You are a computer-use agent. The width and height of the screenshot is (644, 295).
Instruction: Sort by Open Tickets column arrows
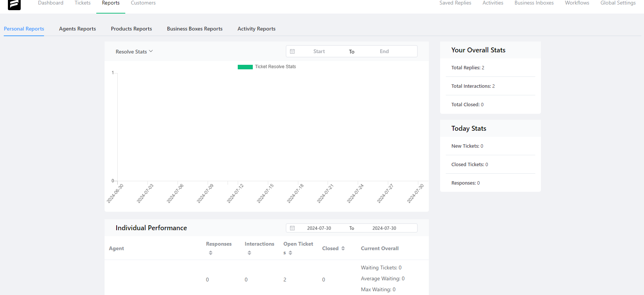point(290,253)
